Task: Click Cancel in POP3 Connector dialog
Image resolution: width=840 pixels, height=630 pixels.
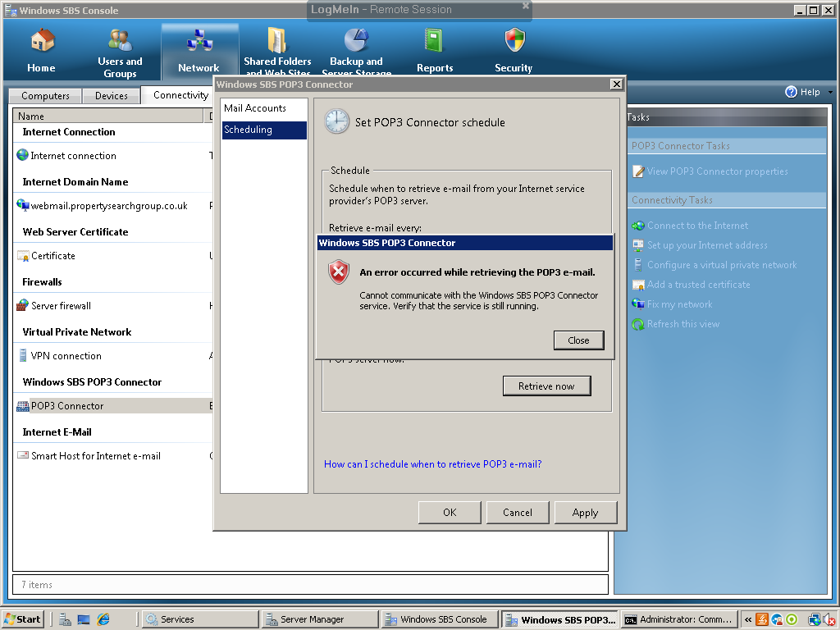Action: 518,513
